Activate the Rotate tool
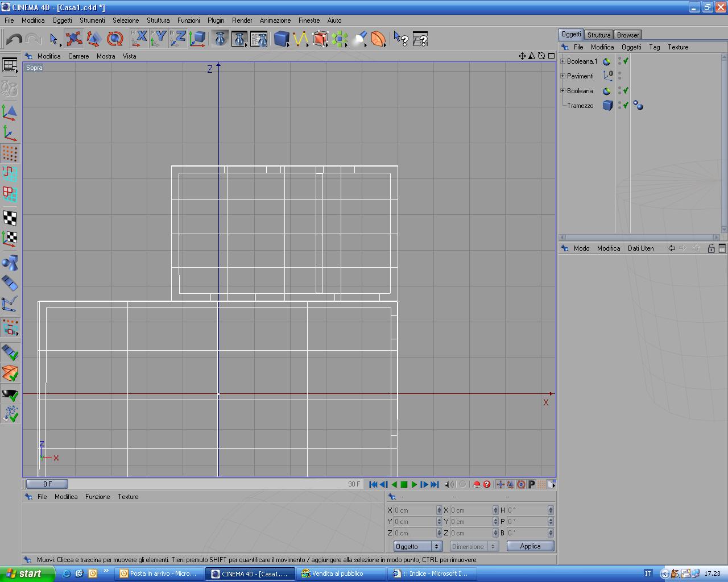The image size is (728, 582). click(115, 39)
